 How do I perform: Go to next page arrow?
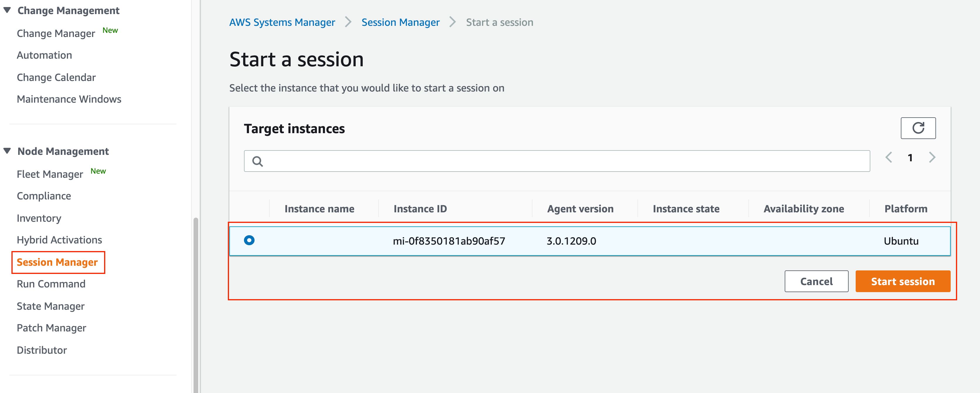(x=932, y=157)
